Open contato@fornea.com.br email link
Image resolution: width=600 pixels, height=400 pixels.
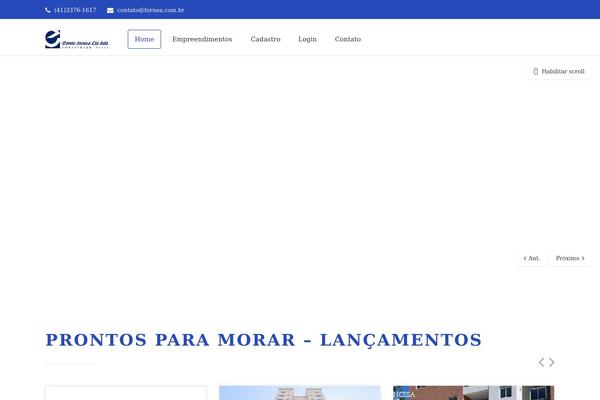[151, 10]
